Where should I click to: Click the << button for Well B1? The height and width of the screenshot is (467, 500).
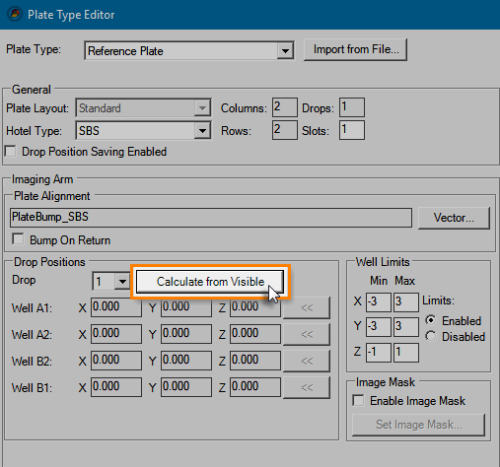[x=307, y=387]
